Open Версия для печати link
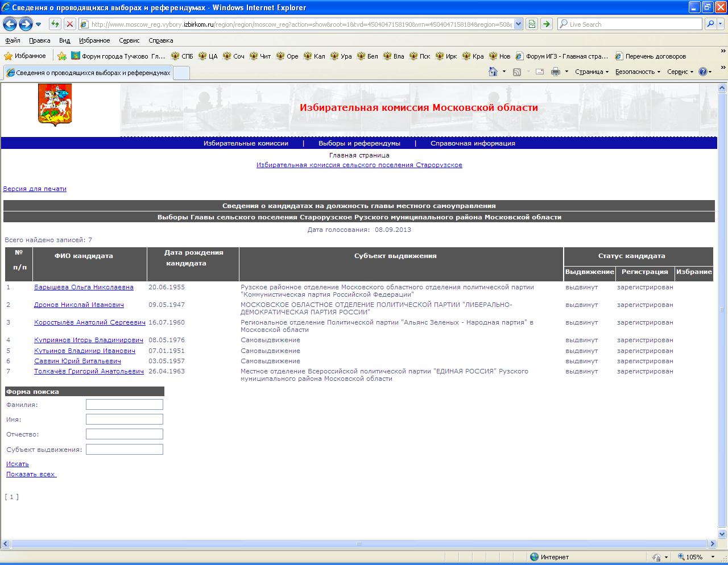 tap(35, 189)
